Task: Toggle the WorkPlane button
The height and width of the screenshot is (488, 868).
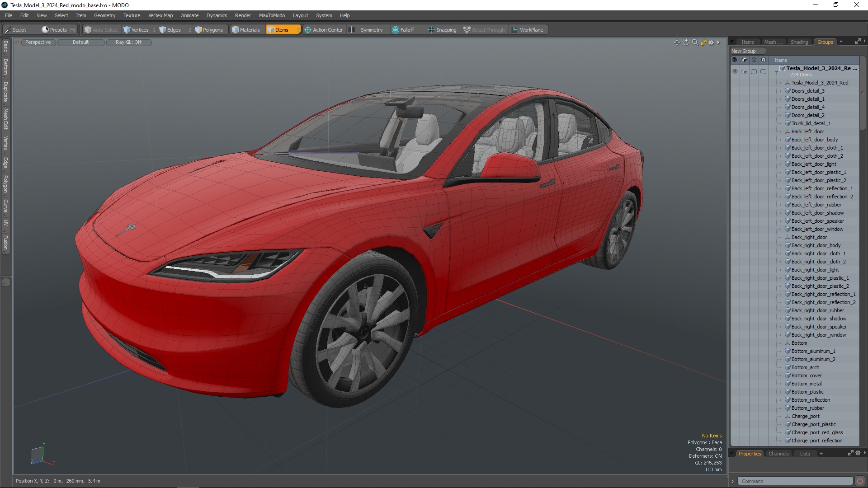Action: (528, 30)
